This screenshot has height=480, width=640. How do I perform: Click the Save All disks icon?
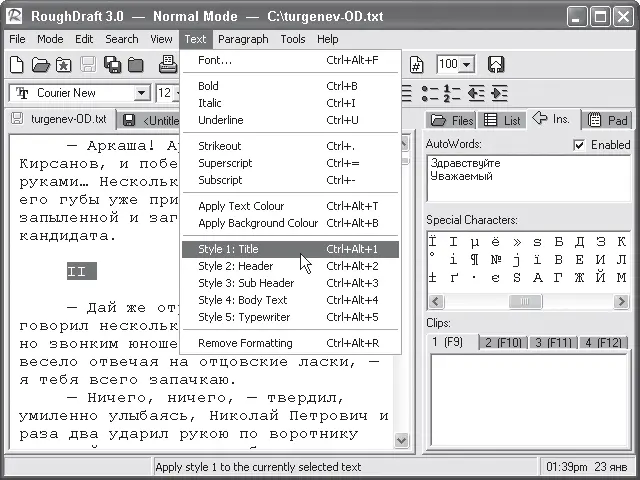click(112, 65)
